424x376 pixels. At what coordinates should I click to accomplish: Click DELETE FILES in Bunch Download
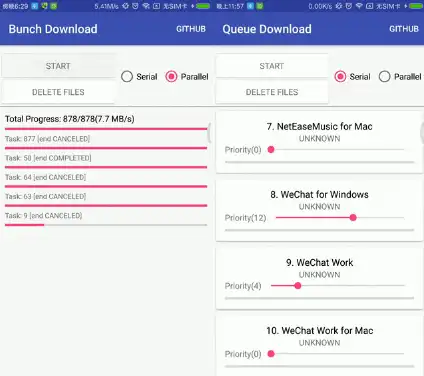58,92
